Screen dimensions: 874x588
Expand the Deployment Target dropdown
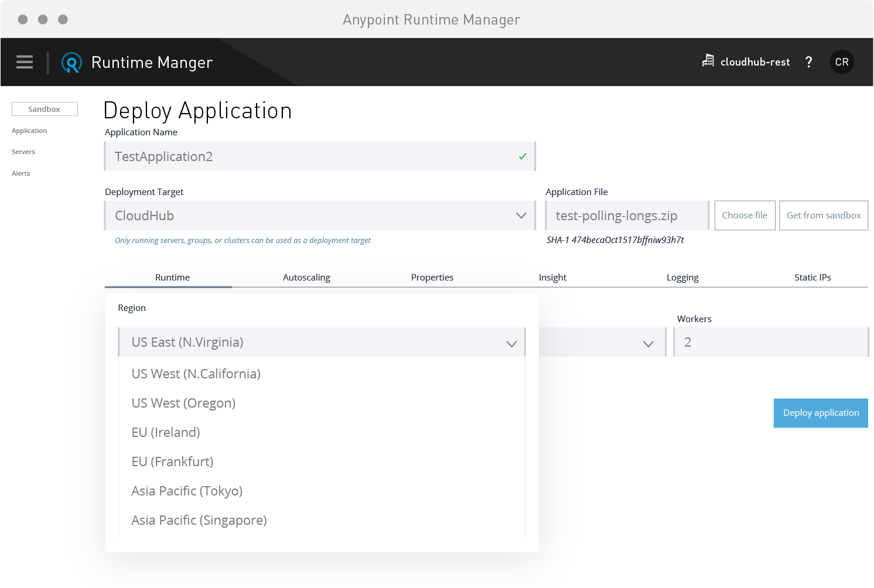click(x=521, y=216)
